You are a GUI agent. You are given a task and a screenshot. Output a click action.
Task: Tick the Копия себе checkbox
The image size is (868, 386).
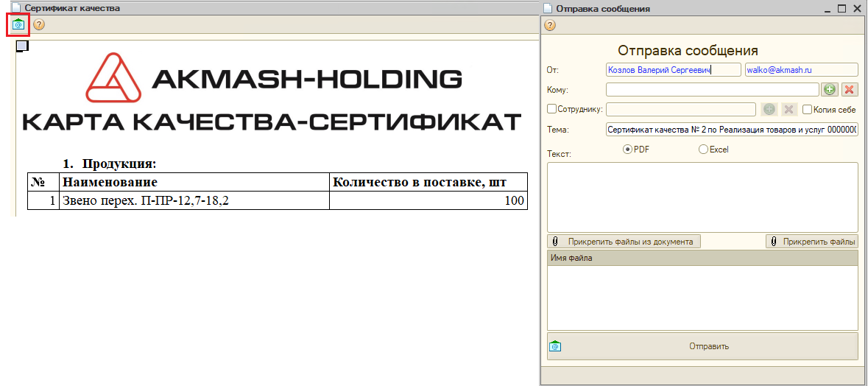(807, 110)
